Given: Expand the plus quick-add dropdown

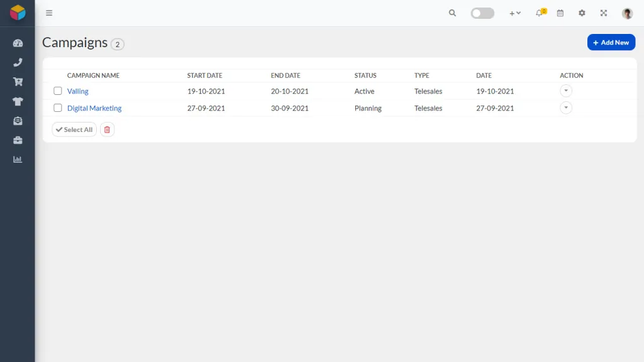Looking at the screenshot, I should point(515,13).
